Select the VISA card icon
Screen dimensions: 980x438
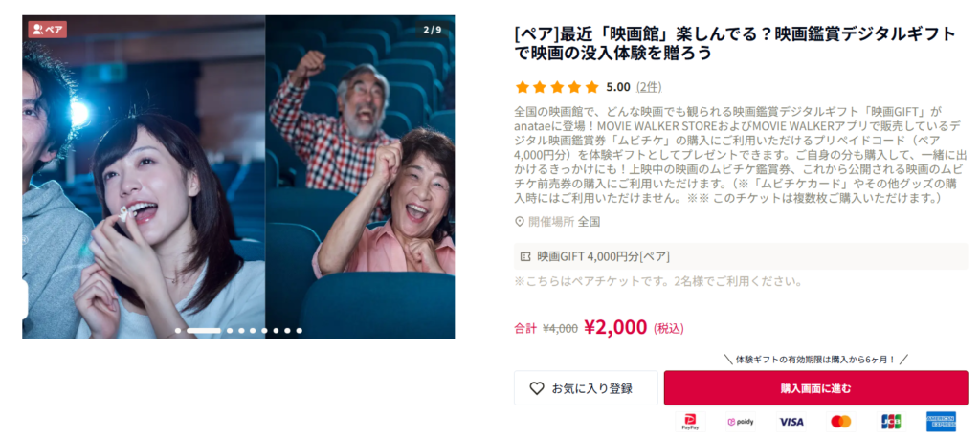point(791,422)
